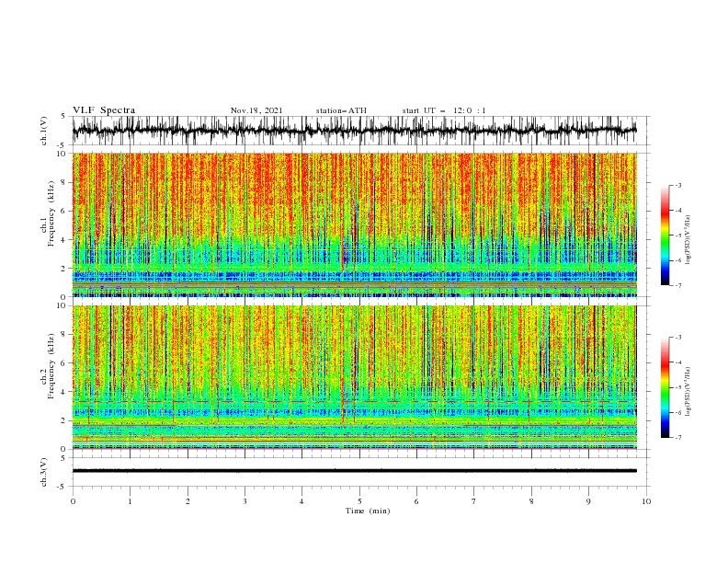Click the 'start UT = 12:0 :1' text

point(444,110)
